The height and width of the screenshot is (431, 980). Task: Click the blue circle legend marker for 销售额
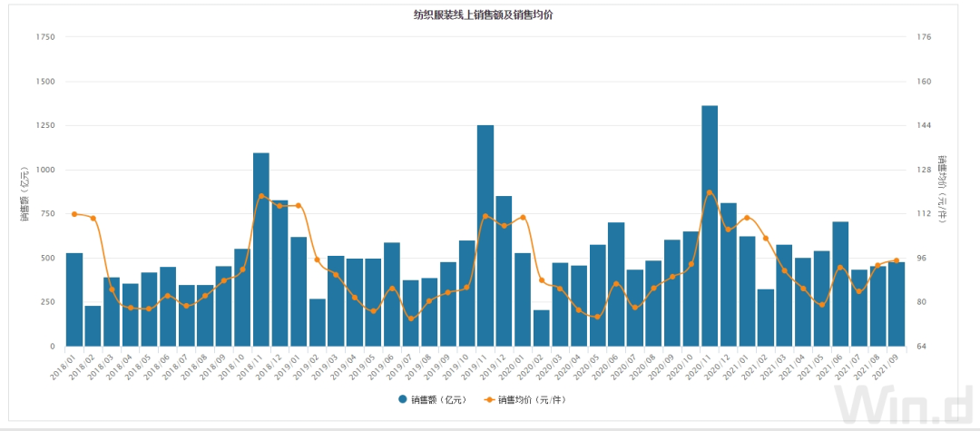point(402,399)
